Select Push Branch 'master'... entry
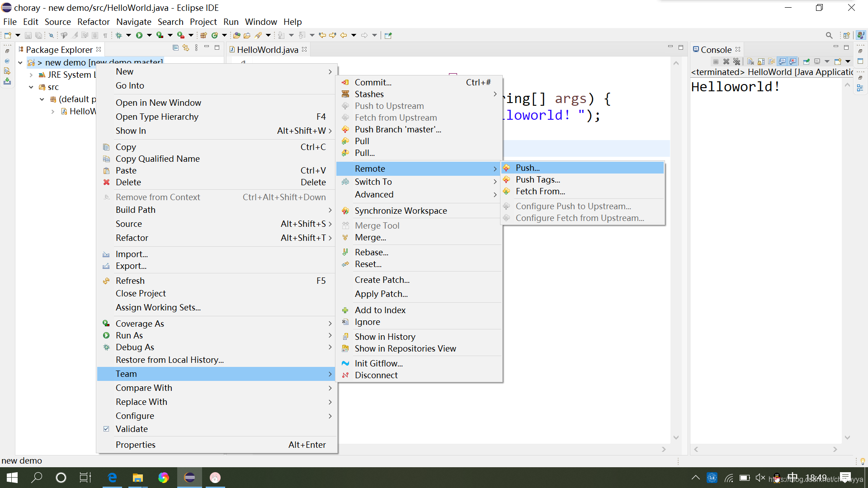 coord(419,129)
